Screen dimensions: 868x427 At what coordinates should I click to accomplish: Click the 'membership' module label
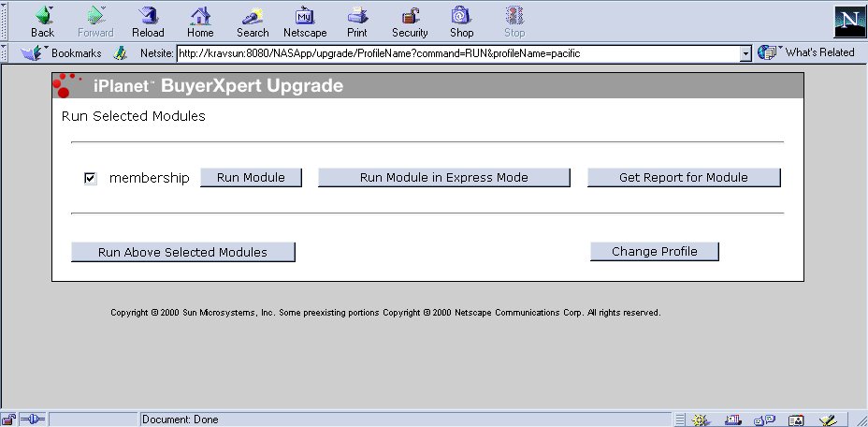(149, 178)
